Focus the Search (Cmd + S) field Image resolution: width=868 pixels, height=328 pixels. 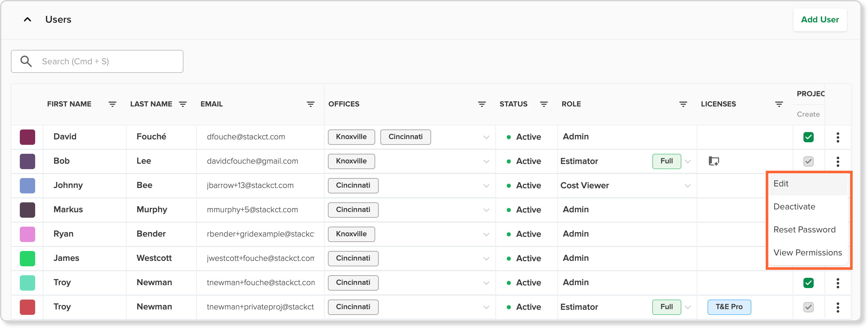pos(97,61)
